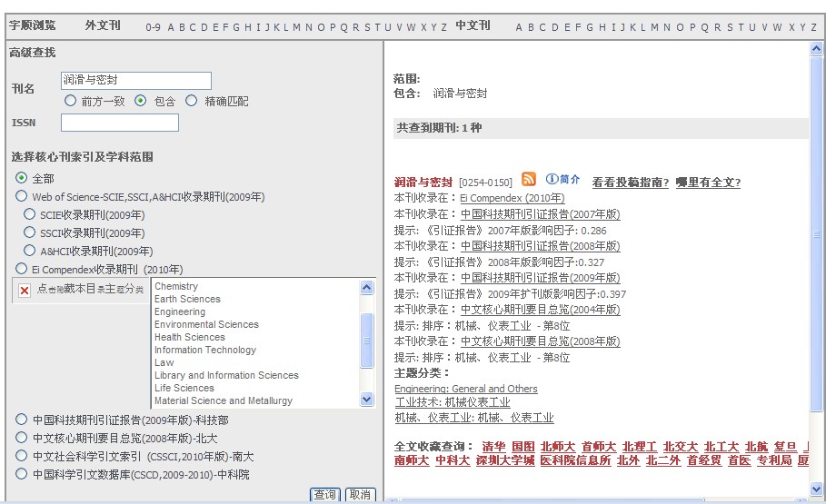Open 中文核心期刊要目总览(2008年版) link in results
The height and width of the screenshot is (504, 826).
point(540,341)
